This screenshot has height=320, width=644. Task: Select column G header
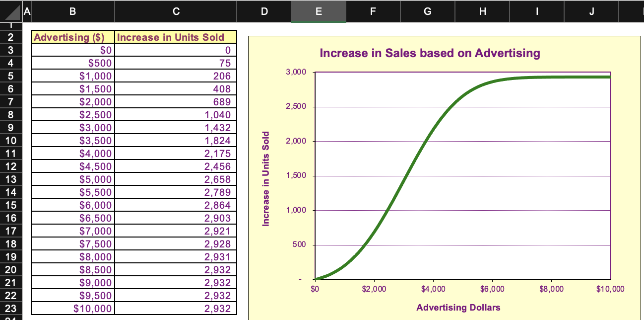pyautogui.click(x=428, y=11)
